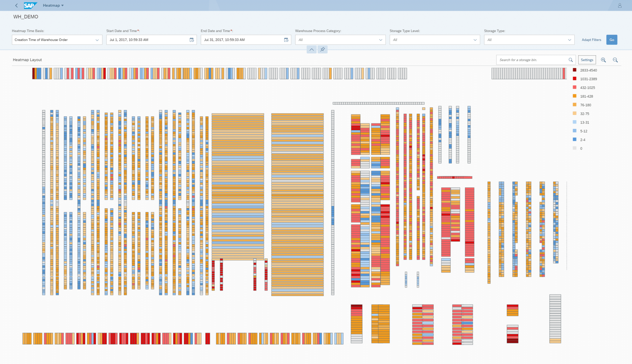Open heatmap Settings
This screenshot has height=364, width=632.
[x=587, y=60]
